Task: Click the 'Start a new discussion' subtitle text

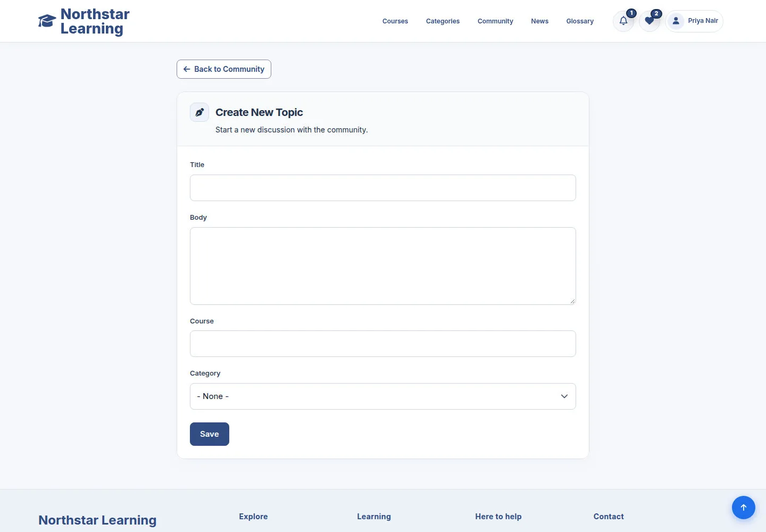Action: (x=292, y=130)
